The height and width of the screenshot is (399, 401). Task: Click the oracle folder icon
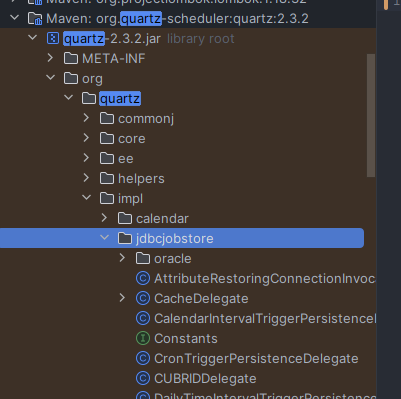pos(143,258)
